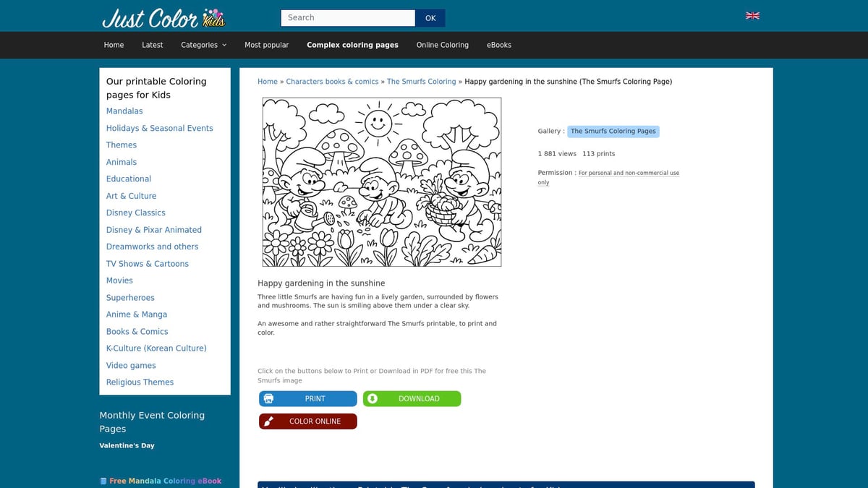Click the OK search button
Image resolution: width=868 pixels, height=488 pixels.
tap(430, 17)
